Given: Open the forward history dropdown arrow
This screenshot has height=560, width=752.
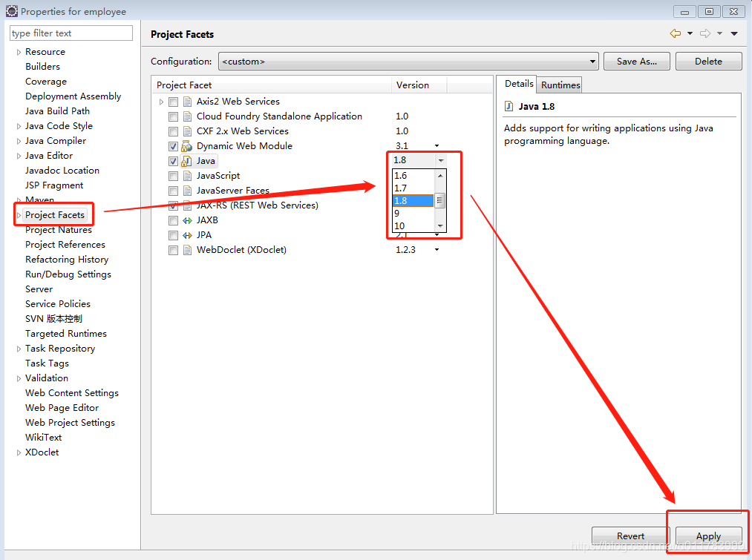Looking at the screenshot, I should [x=720, y=33].
